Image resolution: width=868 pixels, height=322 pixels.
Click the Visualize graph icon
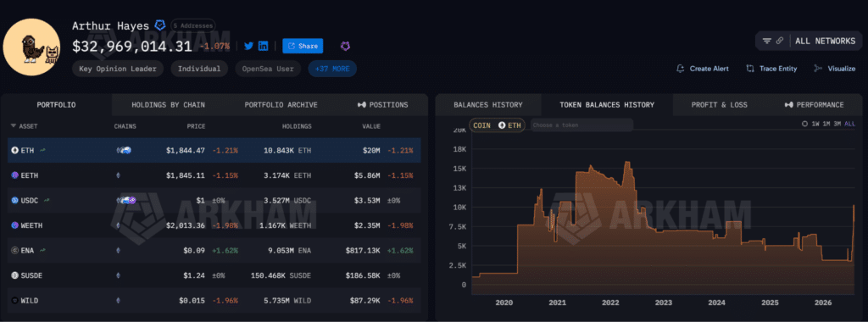[x=818, y=69]
